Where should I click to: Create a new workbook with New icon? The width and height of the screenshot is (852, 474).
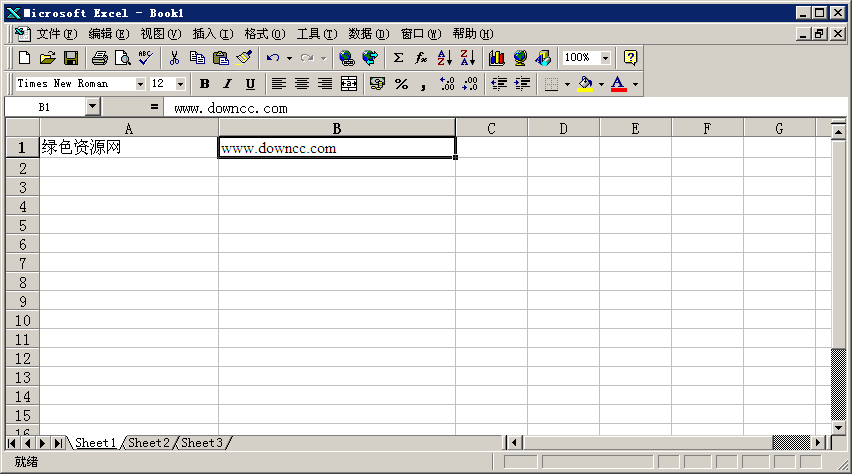point(24,58)
